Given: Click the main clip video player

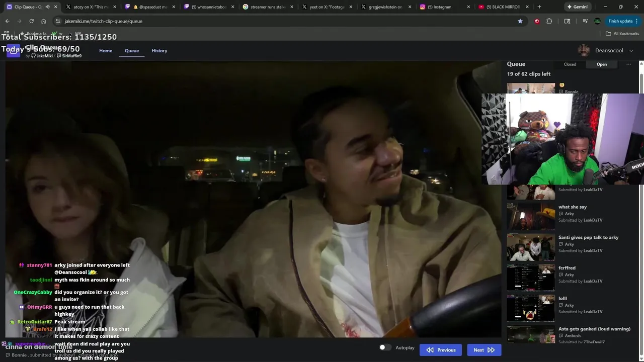Looking at the screenshot, I should coord(253,199).
